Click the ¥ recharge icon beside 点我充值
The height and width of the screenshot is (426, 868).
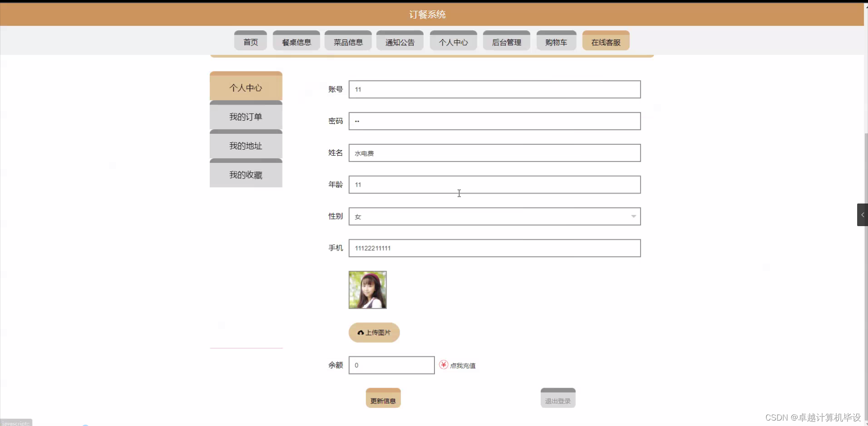pos(443,364)
